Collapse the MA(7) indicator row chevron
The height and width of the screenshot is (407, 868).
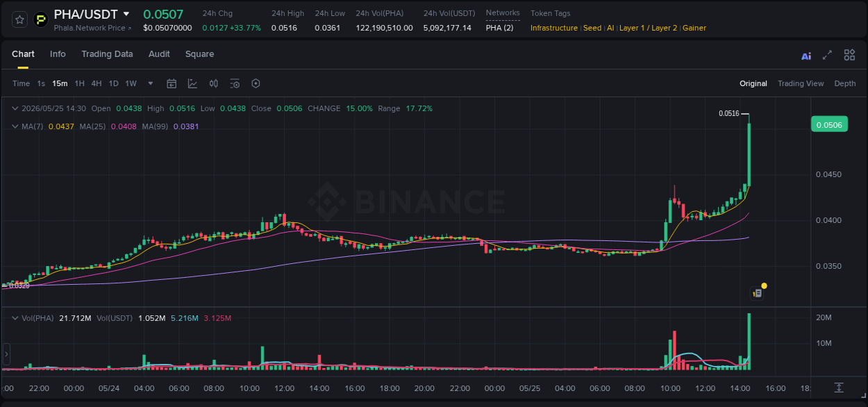[x=15, y=126]
